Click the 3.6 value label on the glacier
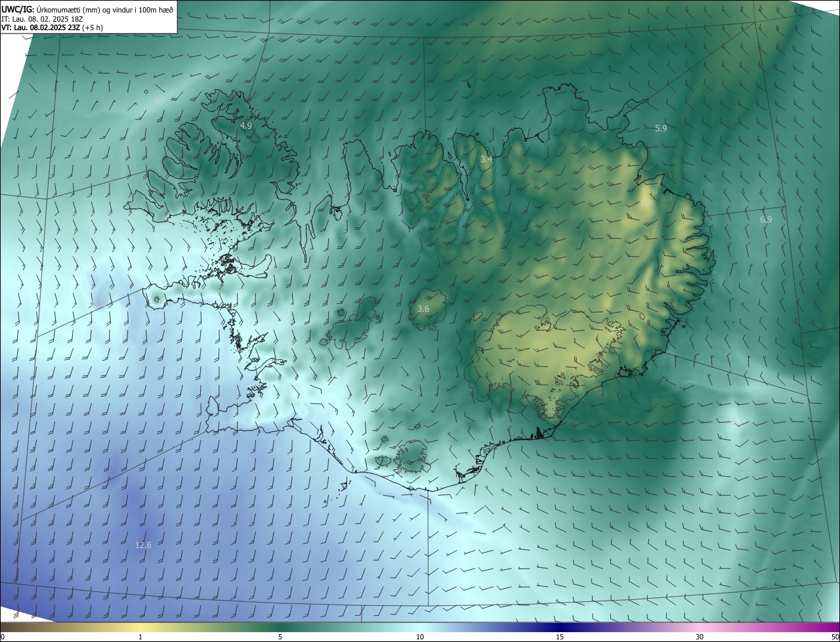Screen dimensions: 840x642 423,309
